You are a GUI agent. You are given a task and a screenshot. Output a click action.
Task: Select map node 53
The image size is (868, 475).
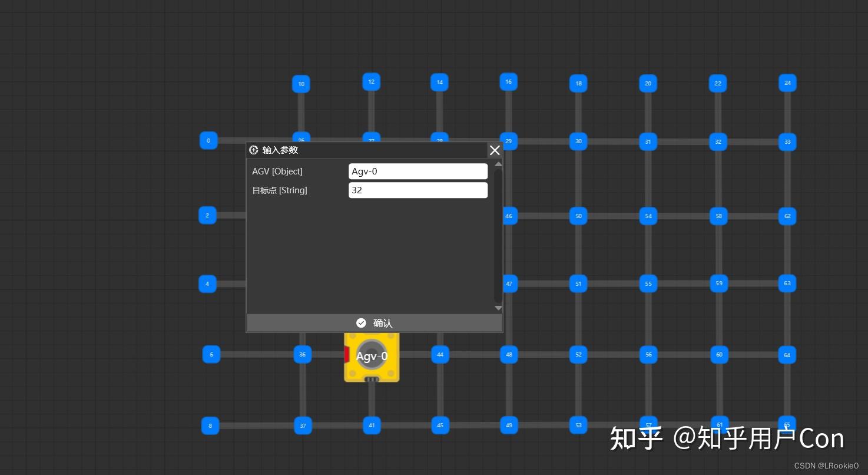[578, 425]
